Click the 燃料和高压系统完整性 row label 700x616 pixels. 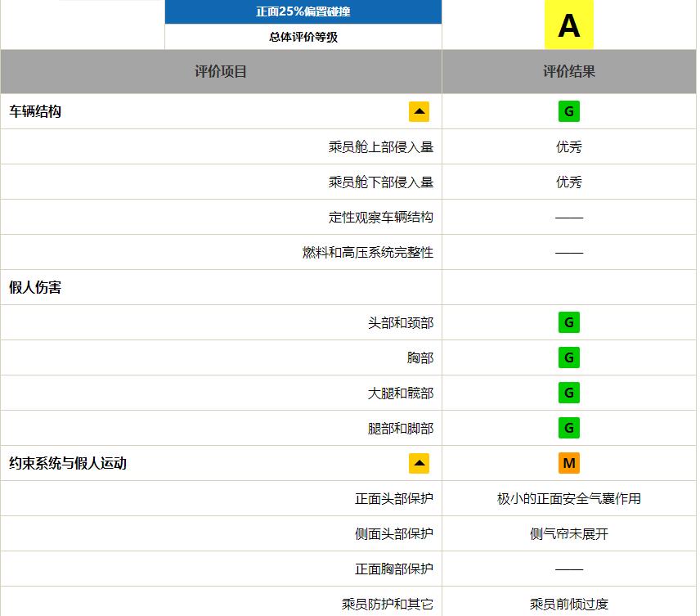[368, 253]
